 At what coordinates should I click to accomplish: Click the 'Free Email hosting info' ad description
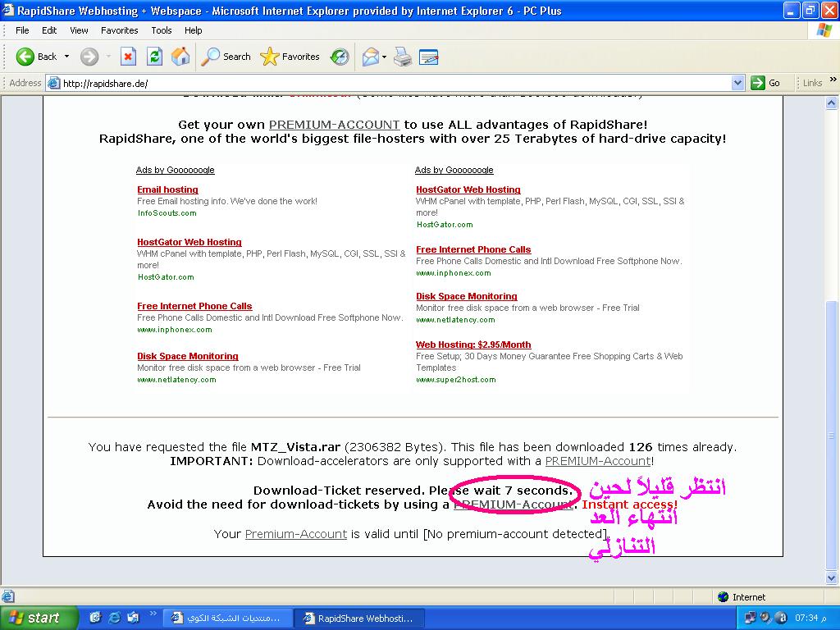[227, 202]
